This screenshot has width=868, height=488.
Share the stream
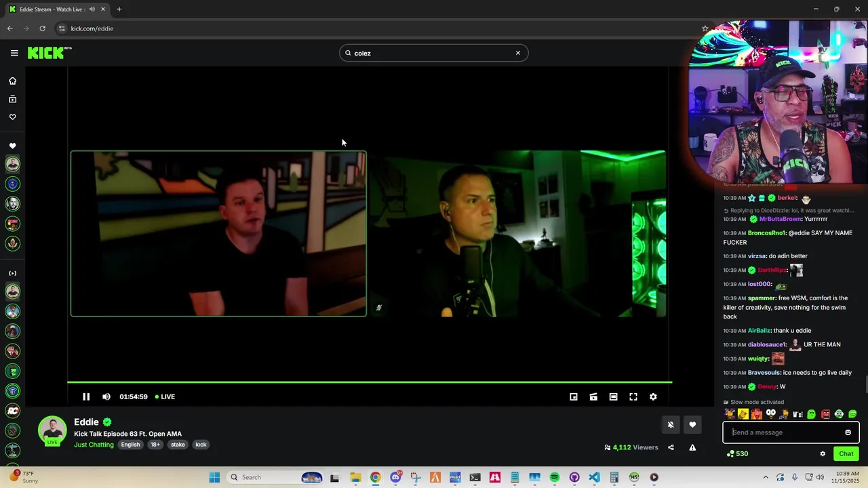coord(671,447)
